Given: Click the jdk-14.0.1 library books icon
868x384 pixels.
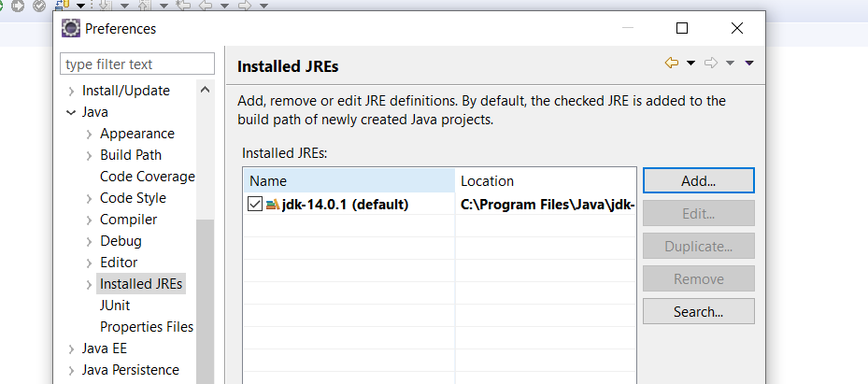Looking at the screenshot, I should click(x=272, y=205).
